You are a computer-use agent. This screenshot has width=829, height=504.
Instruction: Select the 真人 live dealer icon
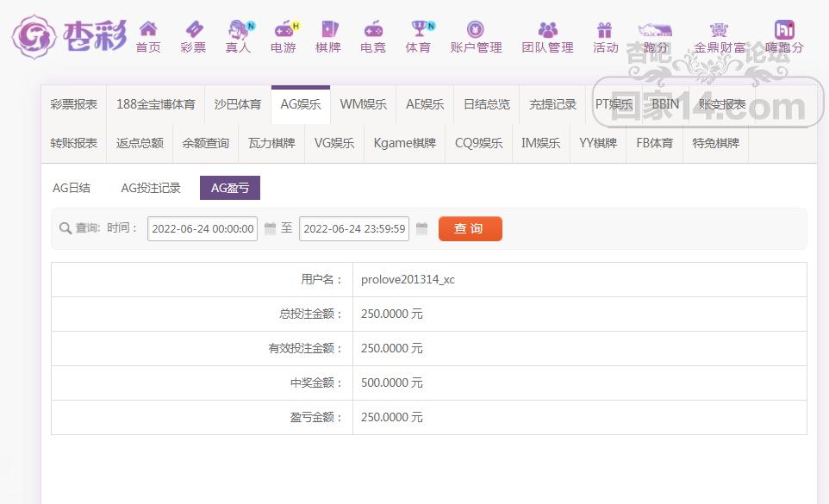coord(239,30)
